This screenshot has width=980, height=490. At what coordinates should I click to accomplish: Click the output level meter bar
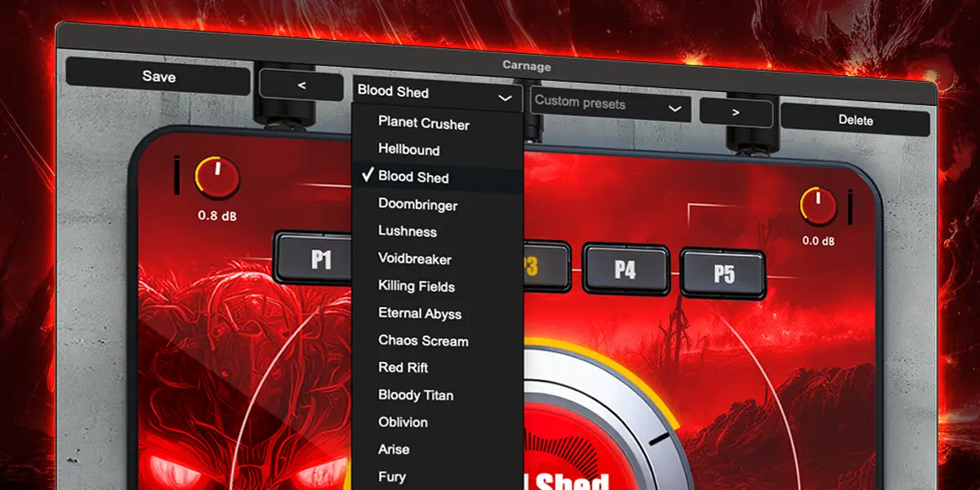click(850, 207)
